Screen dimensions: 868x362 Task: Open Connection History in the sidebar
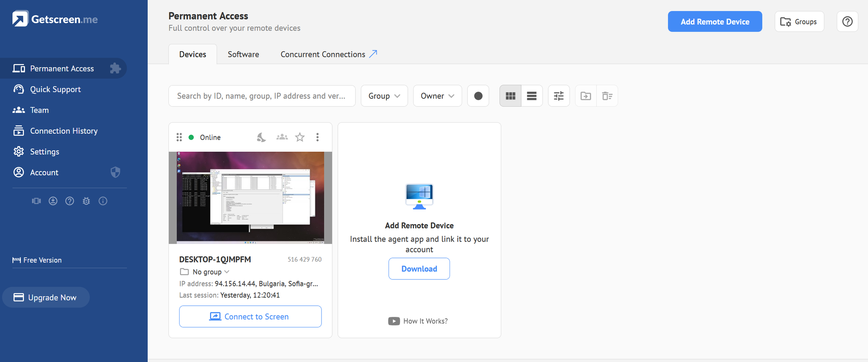click(x=63, y=131)
